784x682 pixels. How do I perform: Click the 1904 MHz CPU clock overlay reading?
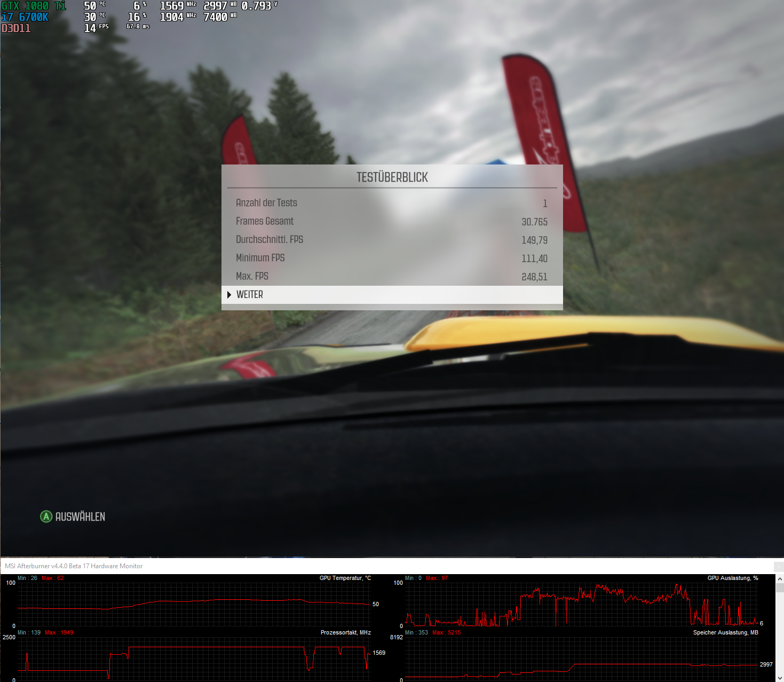(178, 17)
